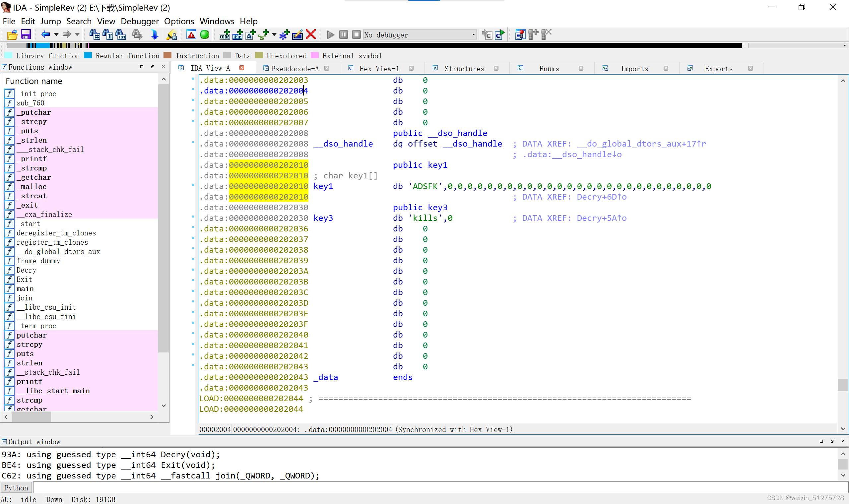Follow the 'Decry+5A' xref link
The height and width of the screenshot is (504, 849).
click(602, 218)
